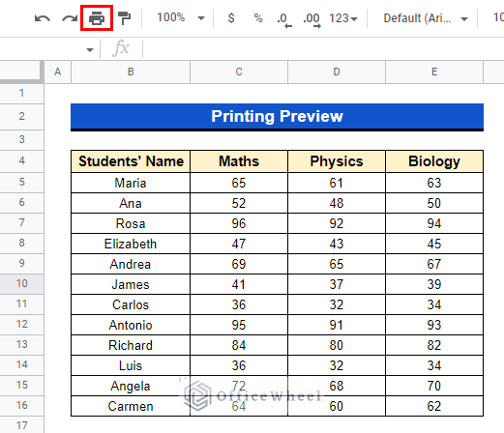Click Andrea's Biology score 67
The image size is (504, 433).
(434, 264)
